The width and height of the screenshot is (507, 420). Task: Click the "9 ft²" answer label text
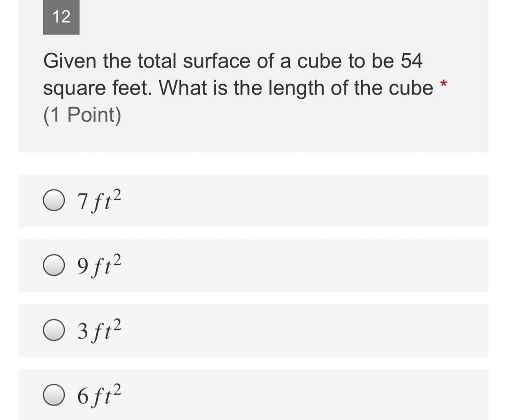click(99, 266)
